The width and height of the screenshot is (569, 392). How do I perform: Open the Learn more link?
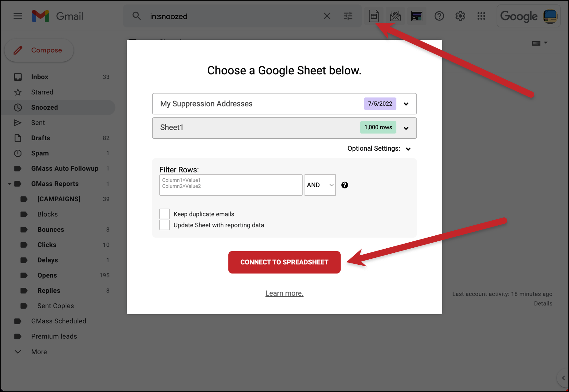coord(284,293)
